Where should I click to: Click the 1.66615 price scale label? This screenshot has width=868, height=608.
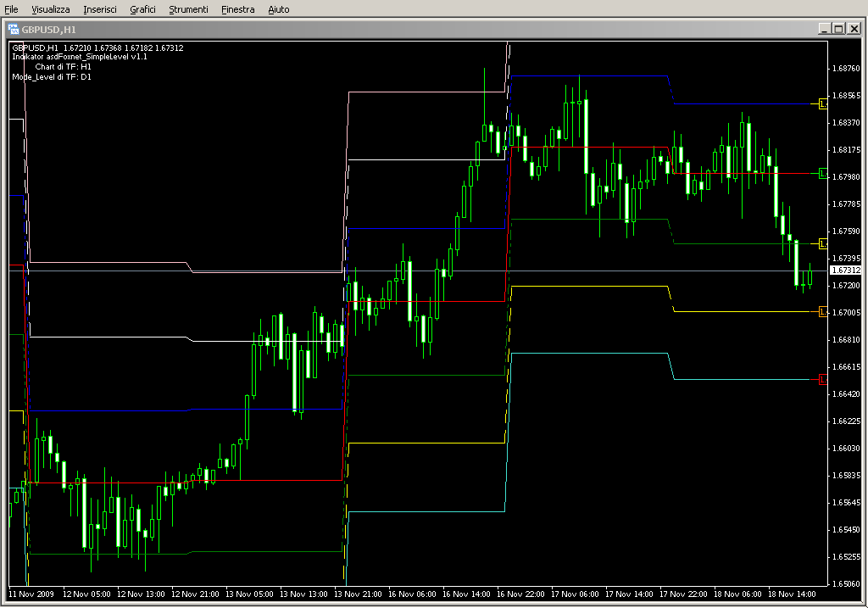click(x=847, y=366)
